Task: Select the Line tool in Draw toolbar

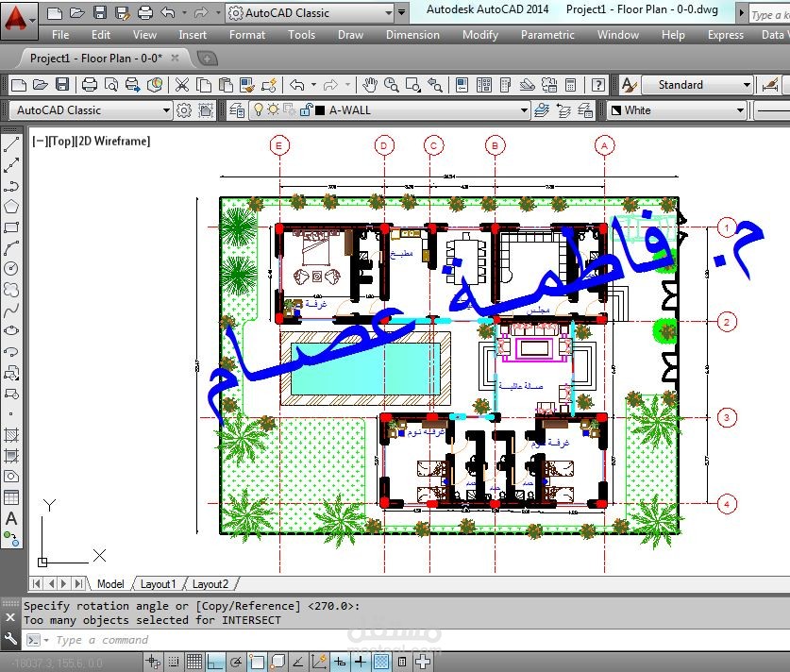Action: click(x=11, y=145)
